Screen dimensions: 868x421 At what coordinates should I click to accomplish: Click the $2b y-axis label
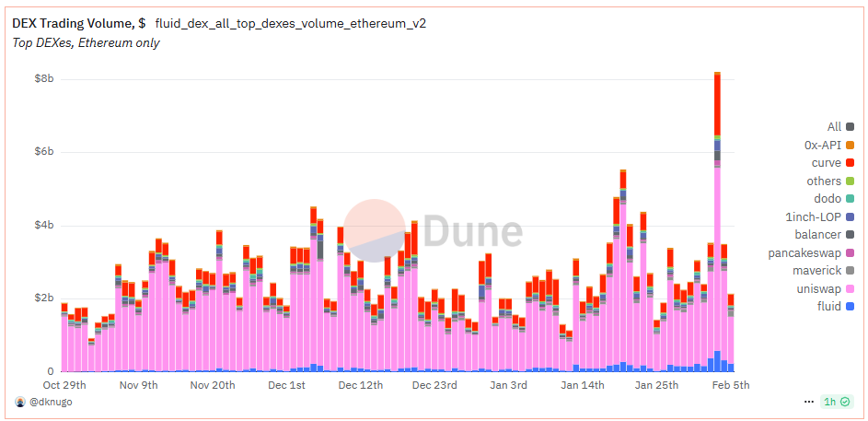coord(42,298)
